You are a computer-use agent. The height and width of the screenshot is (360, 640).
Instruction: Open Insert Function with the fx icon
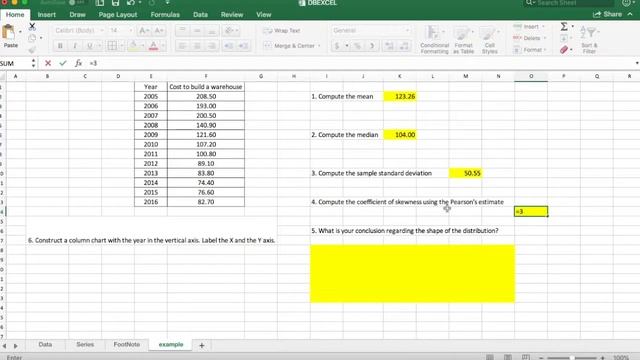pos(78,63)
